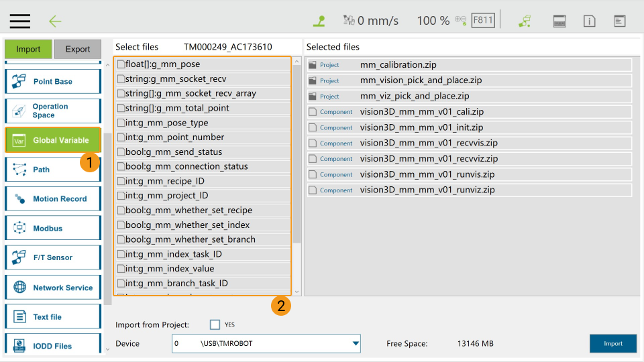Open the hamburger main menu
Image resolution: width=644 pixels, height=362 pixels.
pos(19,21)
